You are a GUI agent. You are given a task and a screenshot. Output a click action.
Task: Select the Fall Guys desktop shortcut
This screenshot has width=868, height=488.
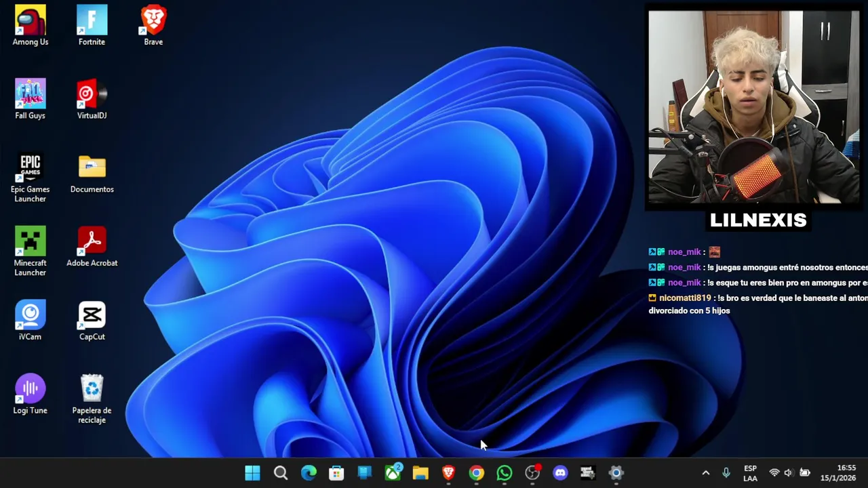tap(31, 100)
